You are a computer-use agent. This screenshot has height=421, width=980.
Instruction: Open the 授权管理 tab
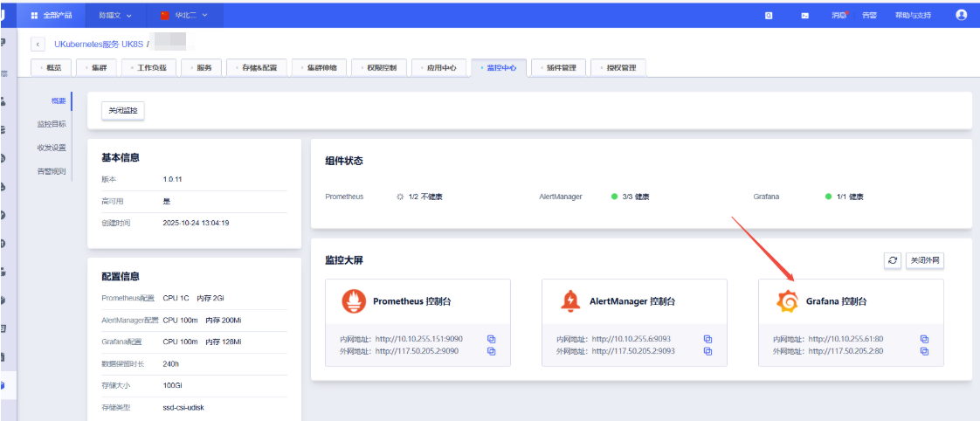[618, 67]
